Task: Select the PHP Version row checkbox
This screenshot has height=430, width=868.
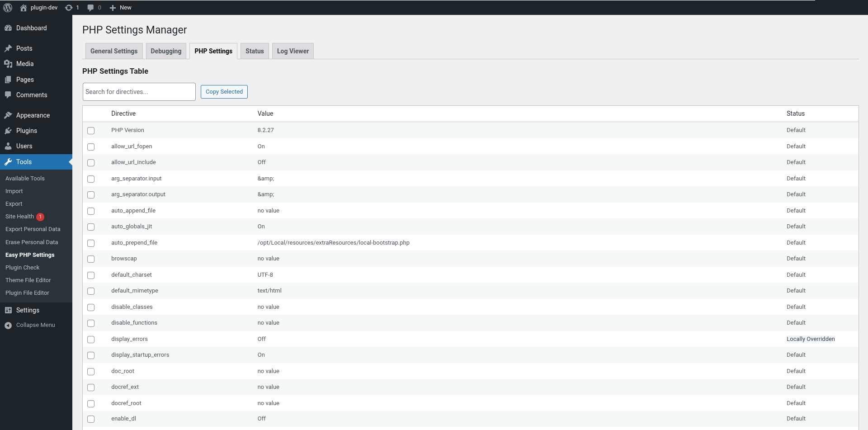Action: pos(91,131)
